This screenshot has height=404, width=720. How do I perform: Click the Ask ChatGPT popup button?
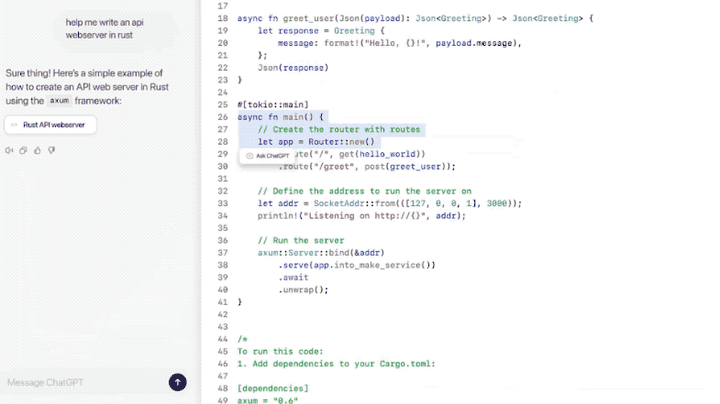tap(267, 156)
